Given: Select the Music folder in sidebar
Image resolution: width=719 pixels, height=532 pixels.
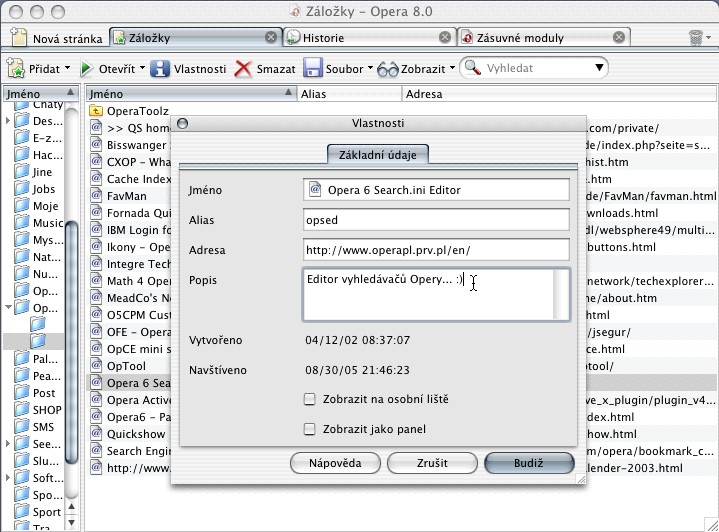Looking at the screenshot, I should tap(39, 223).
